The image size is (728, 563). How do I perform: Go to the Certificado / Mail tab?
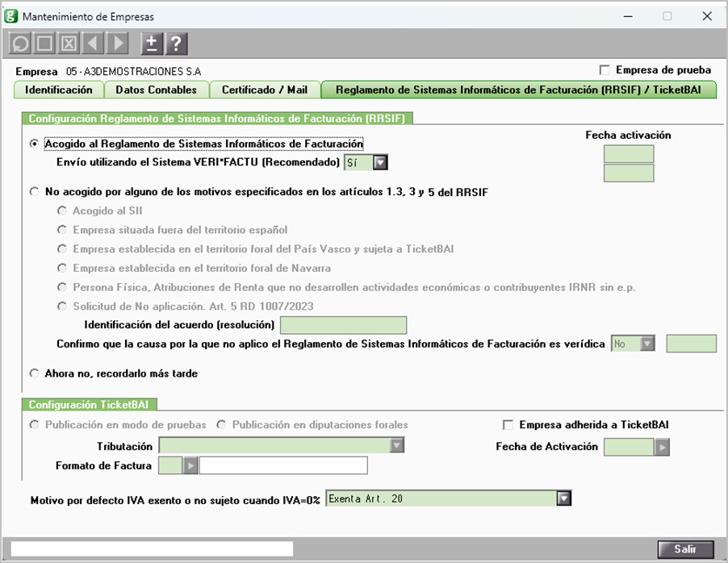pyautogui.click(x=265, y=90)
